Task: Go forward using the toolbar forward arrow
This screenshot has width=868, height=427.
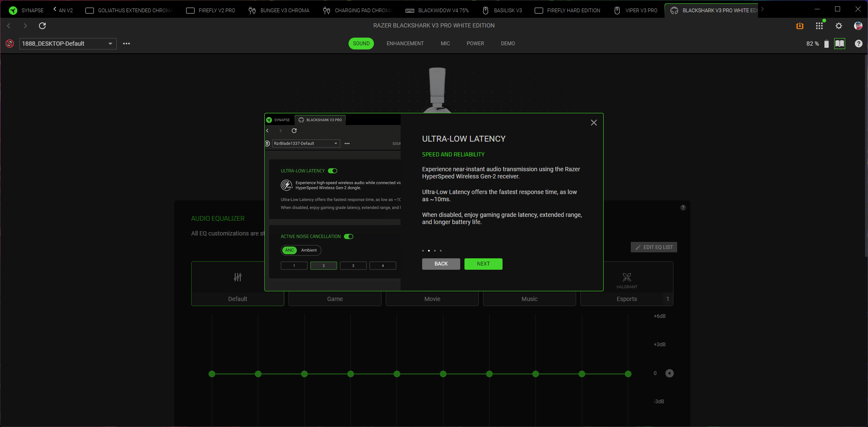Action: pos(25,26)
